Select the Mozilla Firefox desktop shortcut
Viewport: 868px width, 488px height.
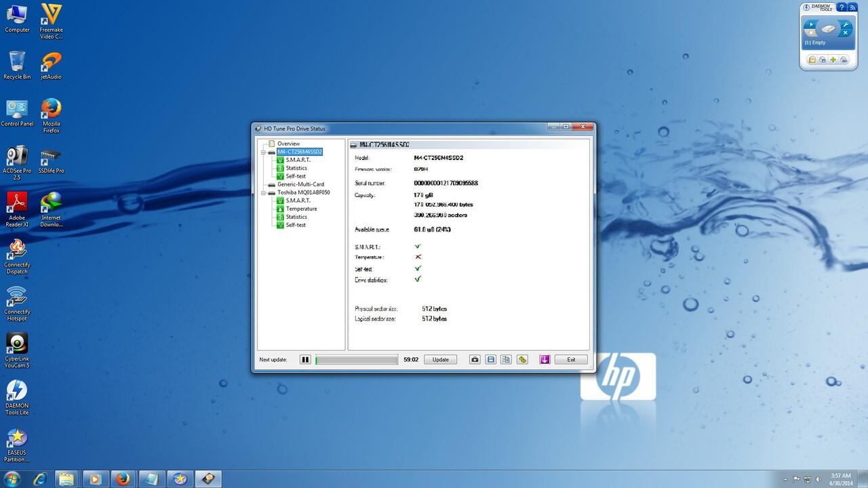51,116
